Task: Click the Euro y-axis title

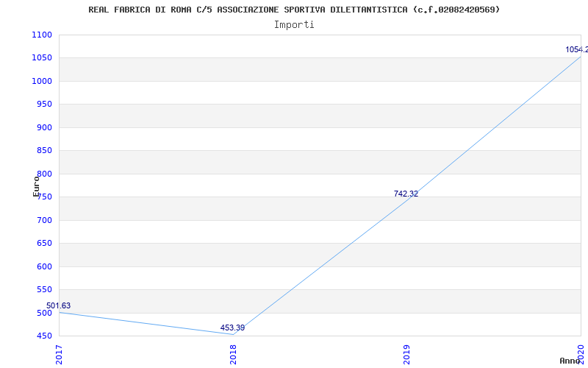Action: [36, 186]
